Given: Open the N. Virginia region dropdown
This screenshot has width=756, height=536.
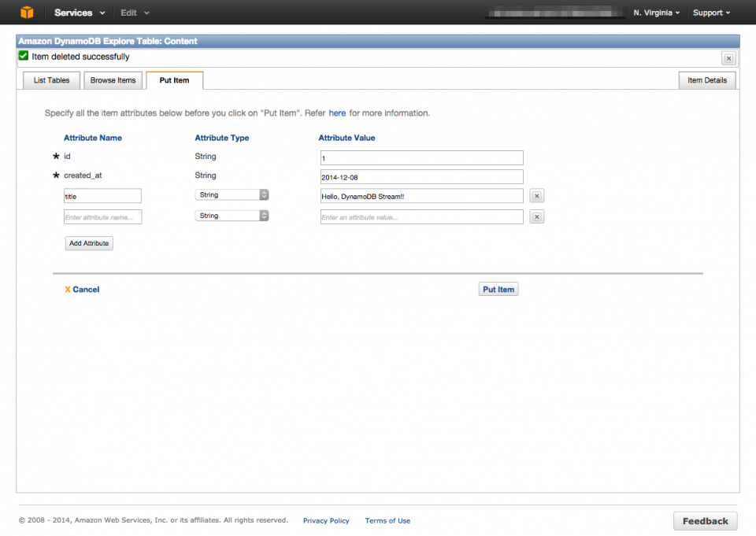Looking at the screenshot, I should [x=656, y=13].
